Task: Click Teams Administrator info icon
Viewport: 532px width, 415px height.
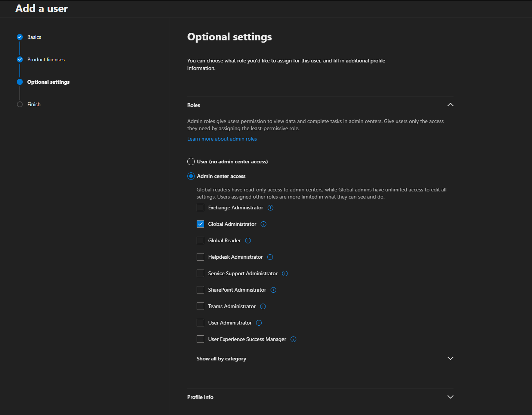Action: point(263,307)
